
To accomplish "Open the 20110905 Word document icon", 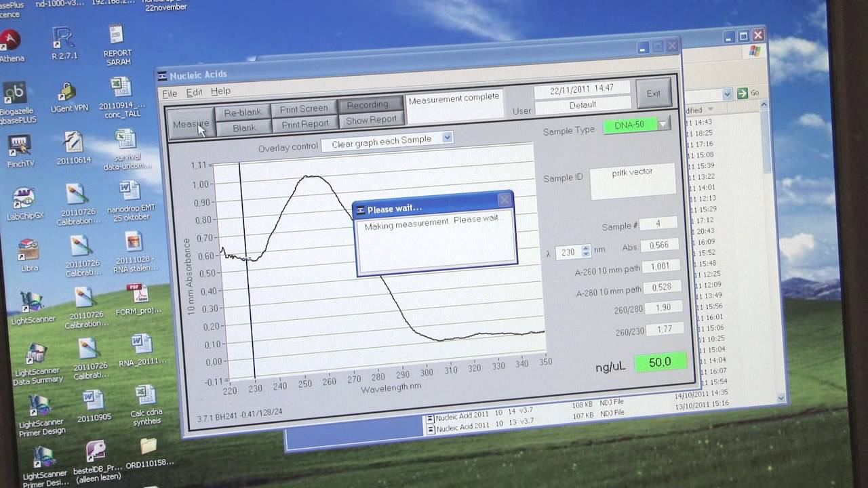I will (x=92, y=405).
